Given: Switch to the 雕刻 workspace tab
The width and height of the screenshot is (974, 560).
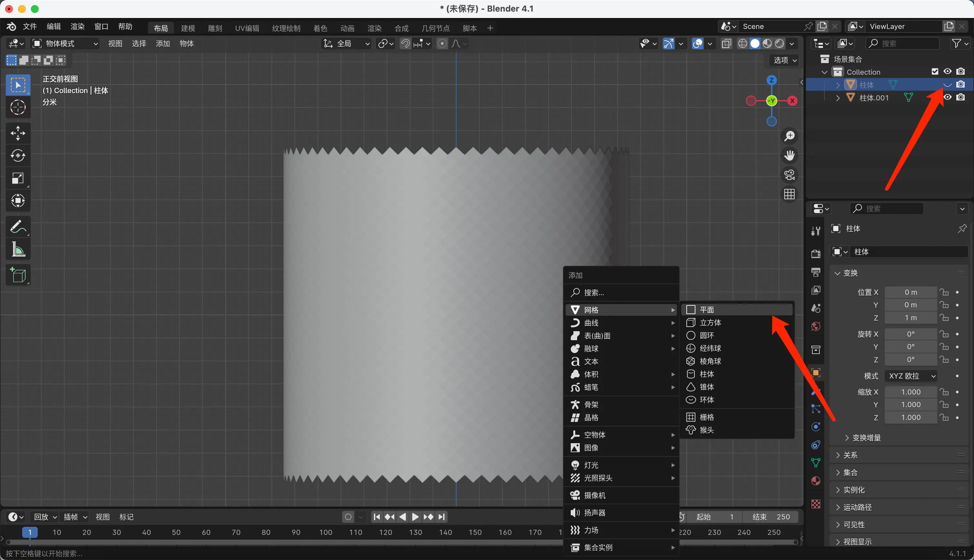Looking at the screenshot, I should tap(215, 28).
